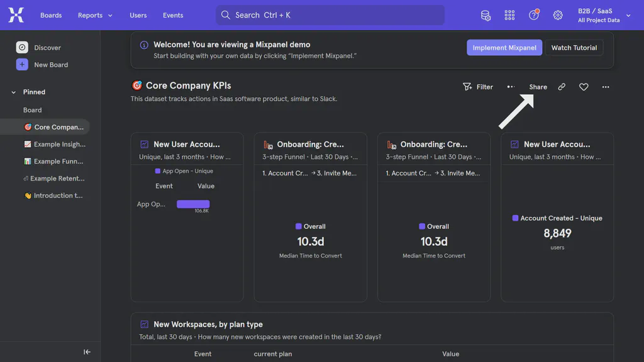
Task: Click the Filter funnel icon on the board
Action: [467, 86]
